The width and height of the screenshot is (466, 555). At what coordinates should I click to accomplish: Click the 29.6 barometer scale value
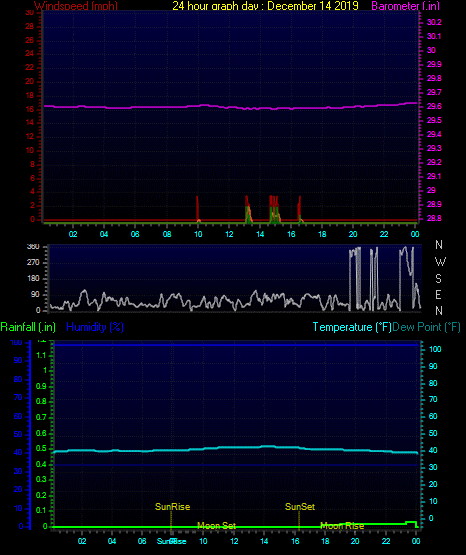click(434, 106)
